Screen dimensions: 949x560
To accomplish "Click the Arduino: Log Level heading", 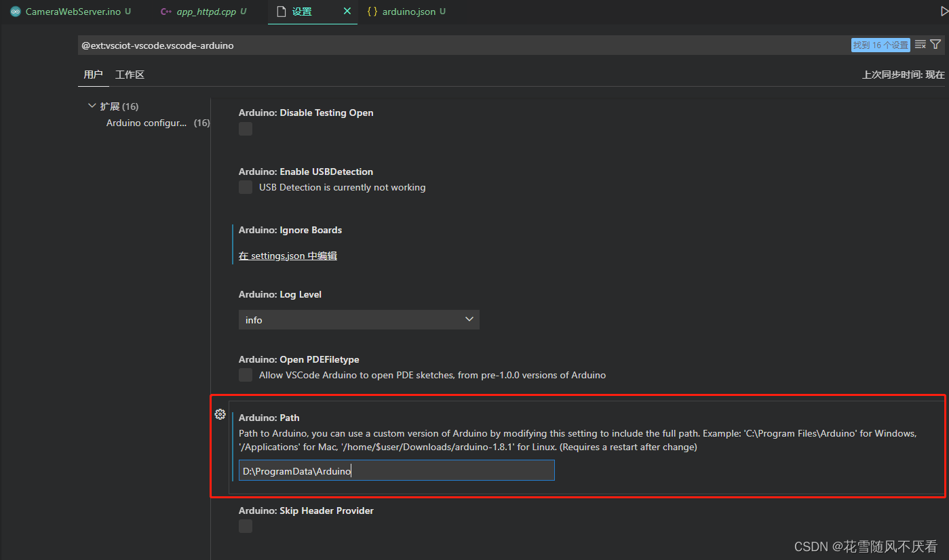I will click(x=280, y=294).
